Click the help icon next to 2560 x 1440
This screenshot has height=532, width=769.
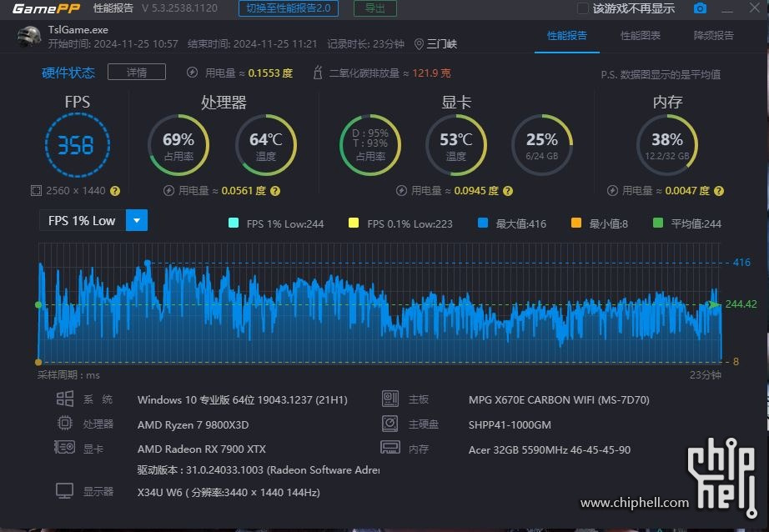pos(115,191)
